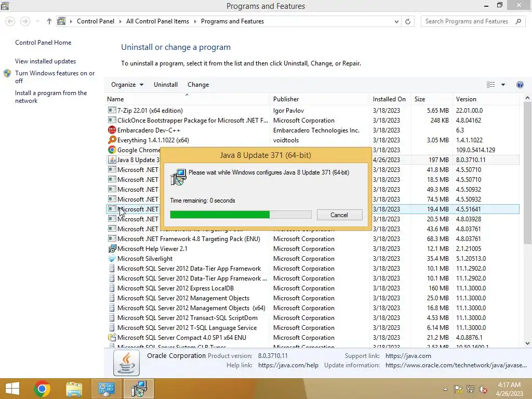Go up one folder level arrow
Image resolution: width=532 pixels, height=399 pixels.
(49, 21)
